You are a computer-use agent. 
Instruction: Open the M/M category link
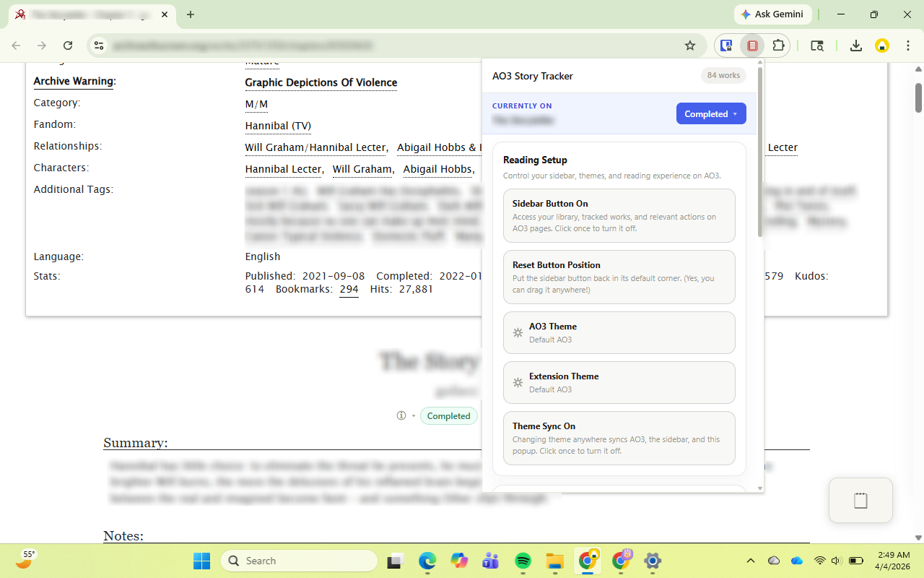(x=256, y=104)
